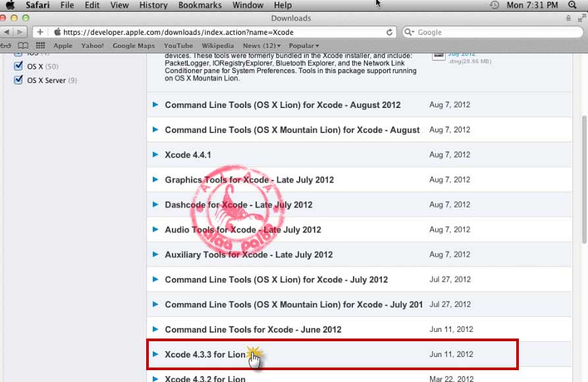Expand Command Line Tools for Xcode June 2012
588x382 pixels.
click(x=155, y=329)
